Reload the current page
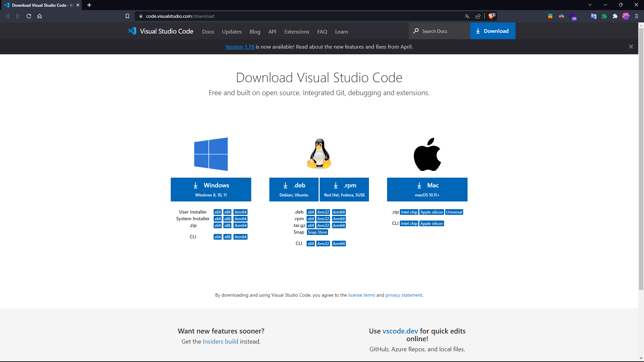Viewport: 644px width, 362px height. pyautogui.click(x=29, y=16)
